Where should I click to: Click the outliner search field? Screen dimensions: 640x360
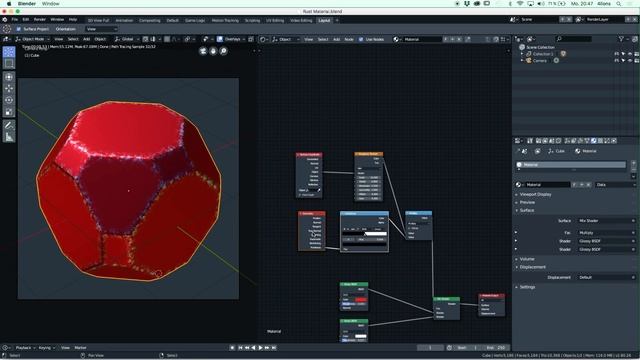(x=573, y=39)
